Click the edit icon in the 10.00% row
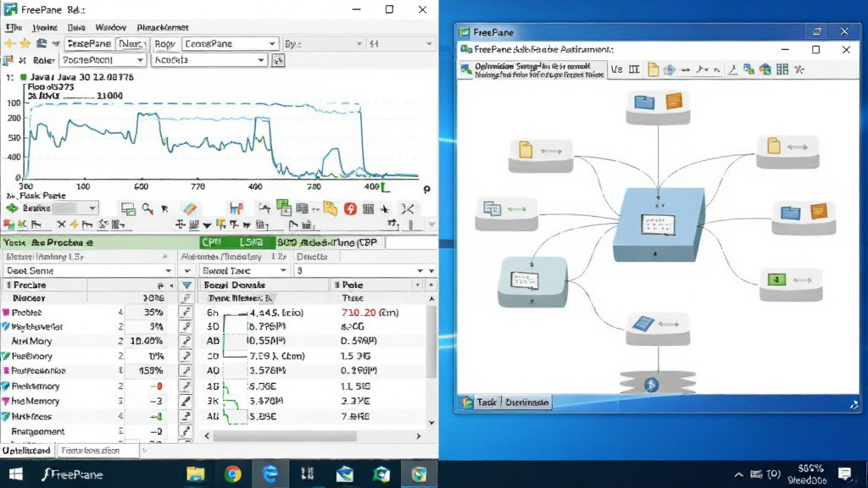868x488 pixels. click(186, 341)
